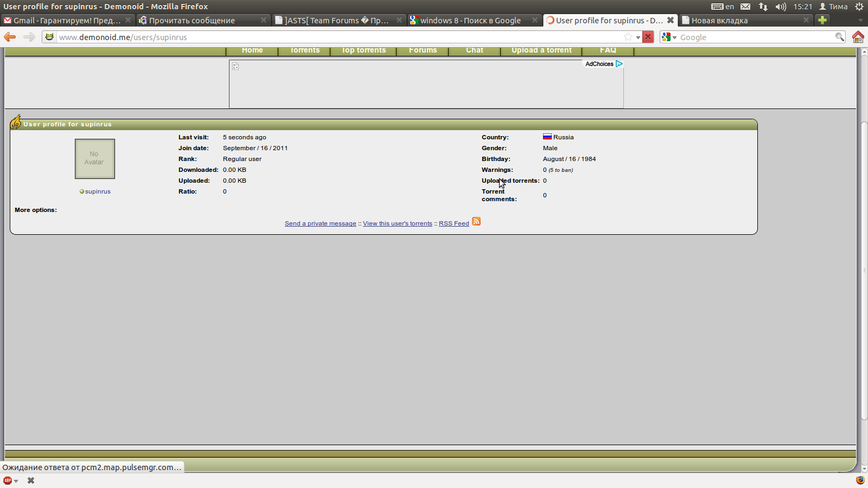Stop loading the page with the red X button
This screenshot has height=488, width=868.
(648, 37)
